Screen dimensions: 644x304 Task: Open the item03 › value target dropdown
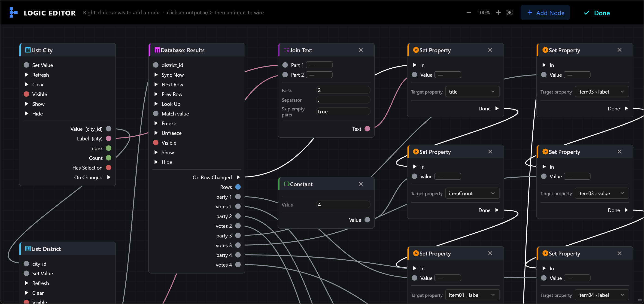[602, 193]
